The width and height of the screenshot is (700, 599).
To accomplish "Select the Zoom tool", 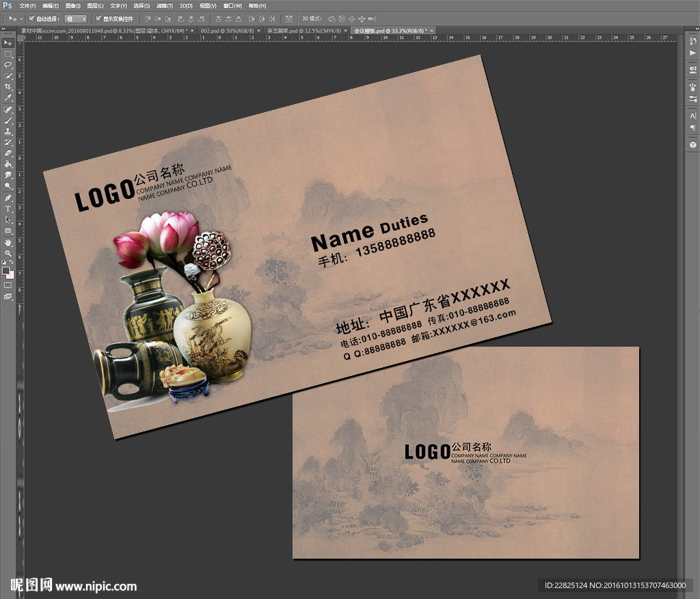I will click(8, 253).
